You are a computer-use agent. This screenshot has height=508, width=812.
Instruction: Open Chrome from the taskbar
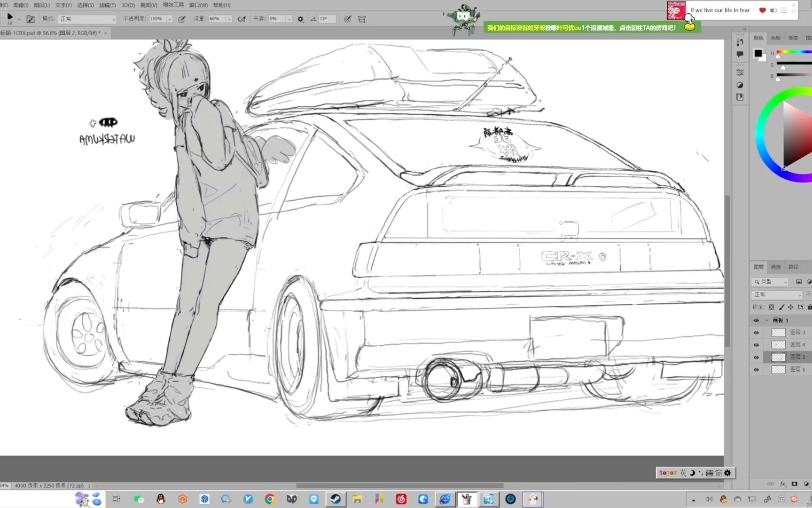tap(270, 499)
